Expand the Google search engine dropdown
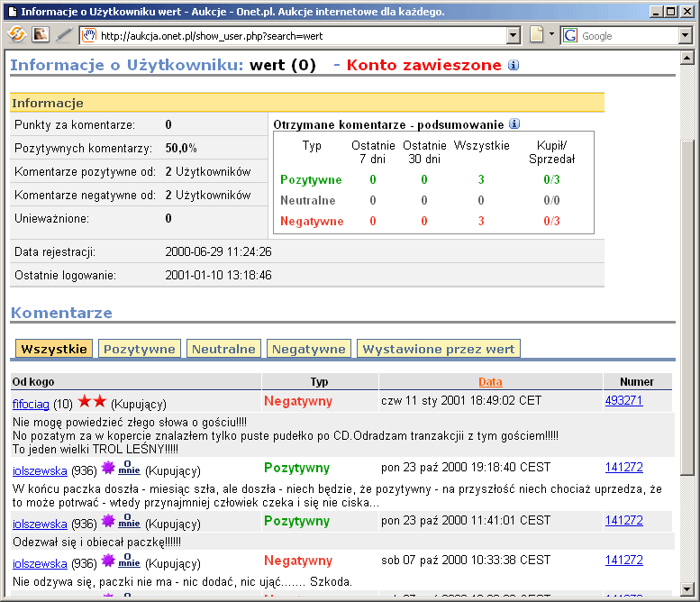 [x=685, y=35]
